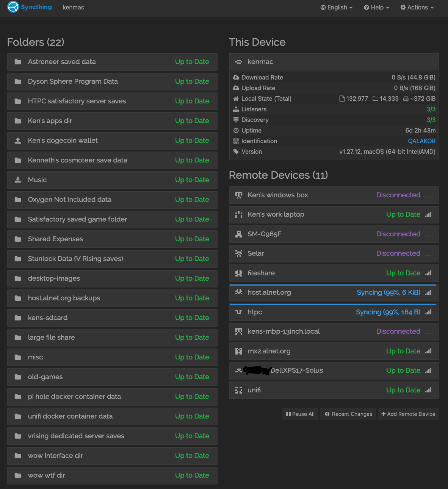The height and width of the screenshot is (489, 448).
Task: Click signal bars icon for Ken's work laptop
Action: click(x=428, y=214)
